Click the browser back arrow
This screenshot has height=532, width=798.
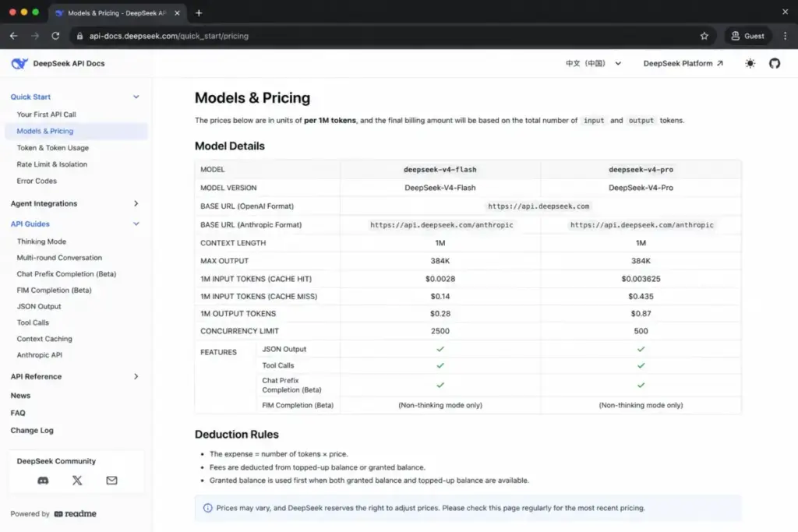point(14,36)
